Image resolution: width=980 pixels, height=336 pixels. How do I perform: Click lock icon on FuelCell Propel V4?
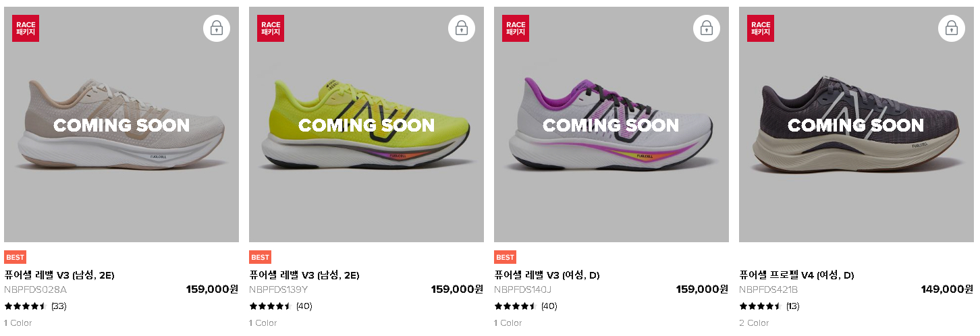point(952,28)
